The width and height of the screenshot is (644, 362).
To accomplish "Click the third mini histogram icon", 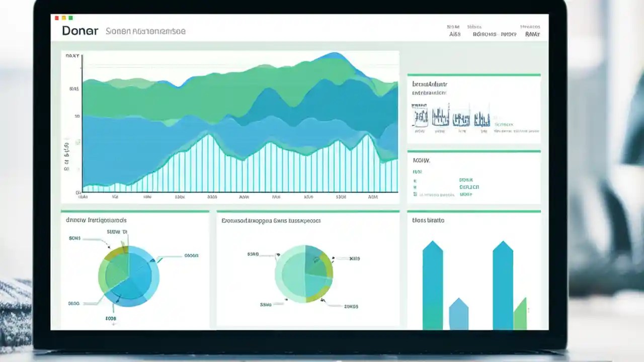I will coord(460,119).
